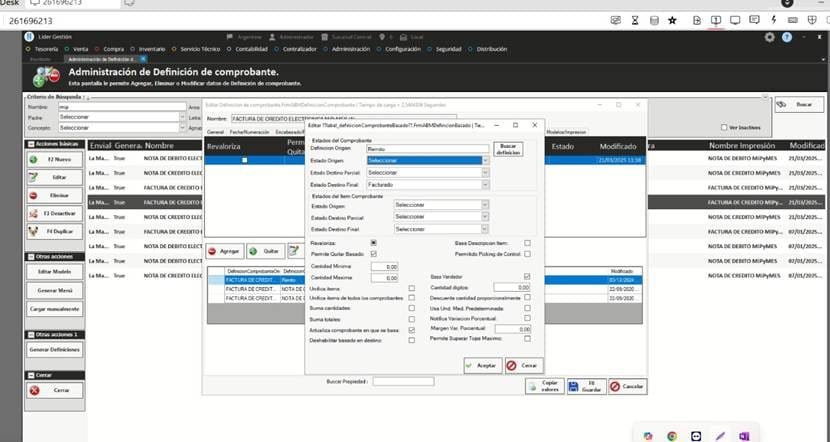The image size is (830, 442).
Task: Toggle the Unifica items checkbox
Action: pyautogui.click(x=412, y=288)
